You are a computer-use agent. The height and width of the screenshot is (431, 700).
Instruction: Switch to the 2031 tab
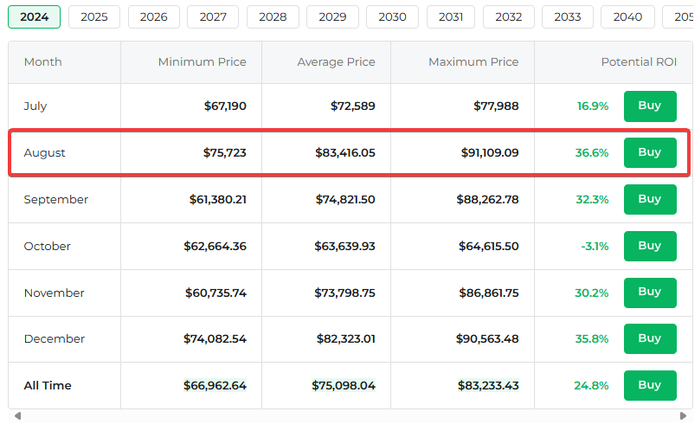pos(451,17)
